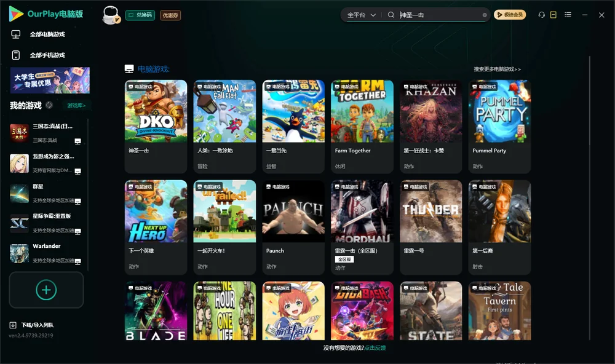Click the 点击反馈 feedback link
615x364 pixels.
375,347
